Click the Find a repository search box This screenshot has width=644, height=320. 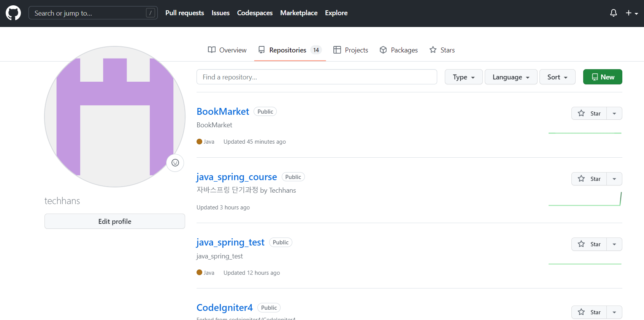tap(317, 77)
